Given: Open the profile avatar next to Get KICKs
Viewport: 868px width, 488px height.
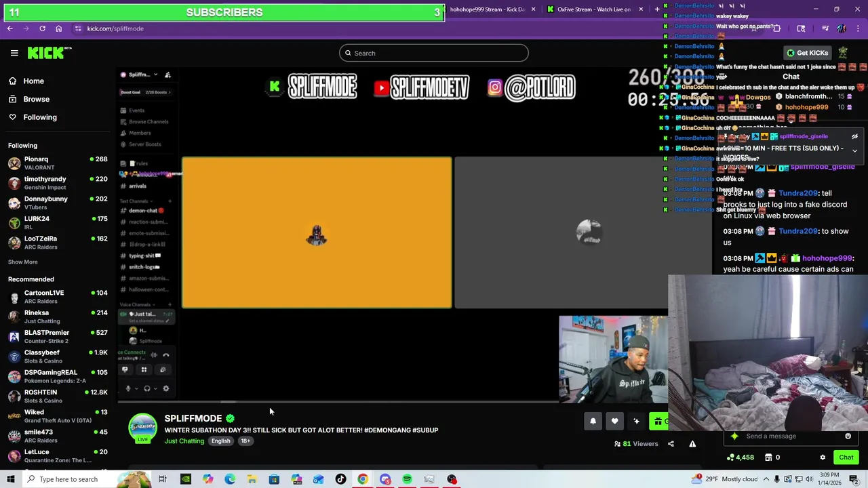Looking at the screenshot, I should coord(843,53).
